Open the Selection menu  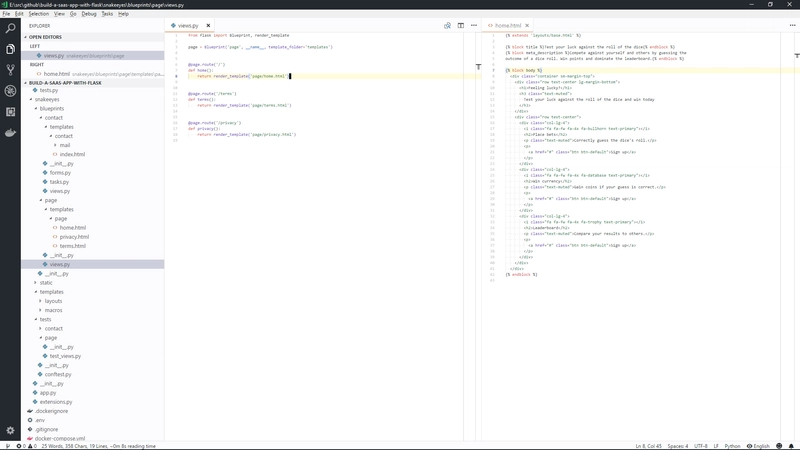(x=39, y=14)
